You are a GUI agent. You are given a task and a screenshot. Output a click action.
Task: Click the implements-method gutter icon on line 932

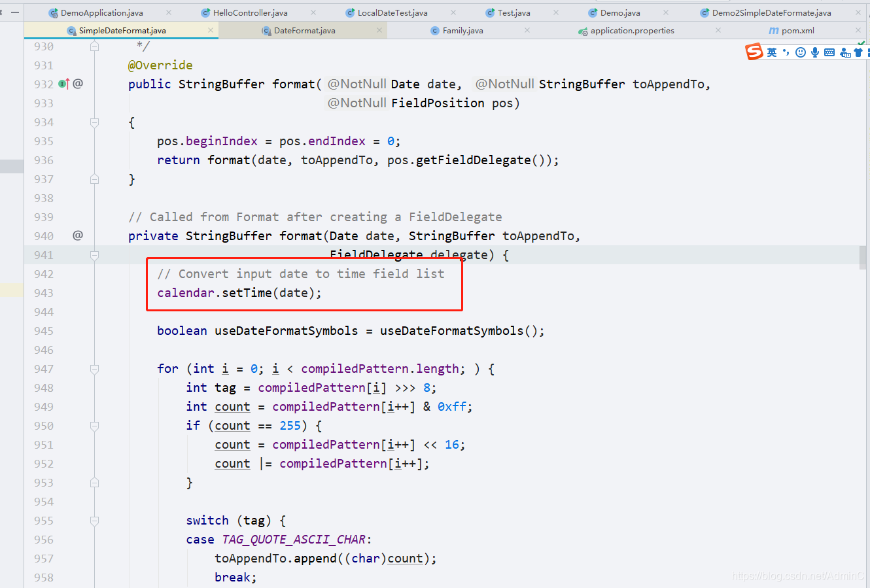point(63,84)
